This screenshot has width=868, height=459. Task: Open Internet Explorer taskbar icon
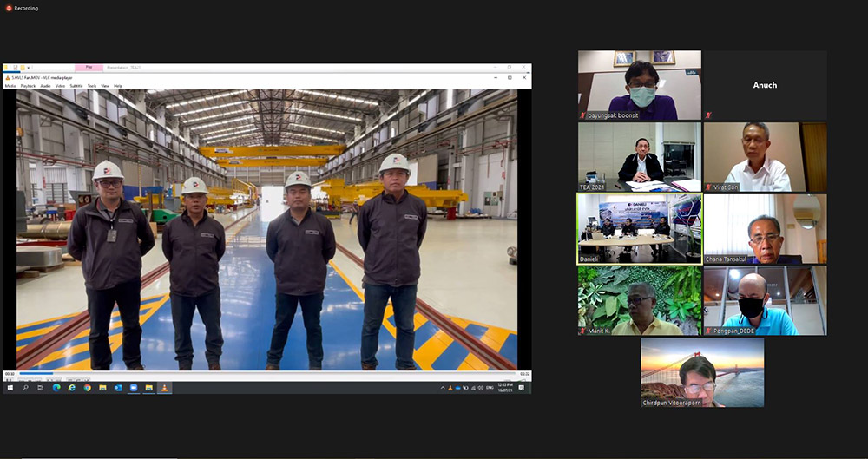pyautogui.click(x=72, y=388)
